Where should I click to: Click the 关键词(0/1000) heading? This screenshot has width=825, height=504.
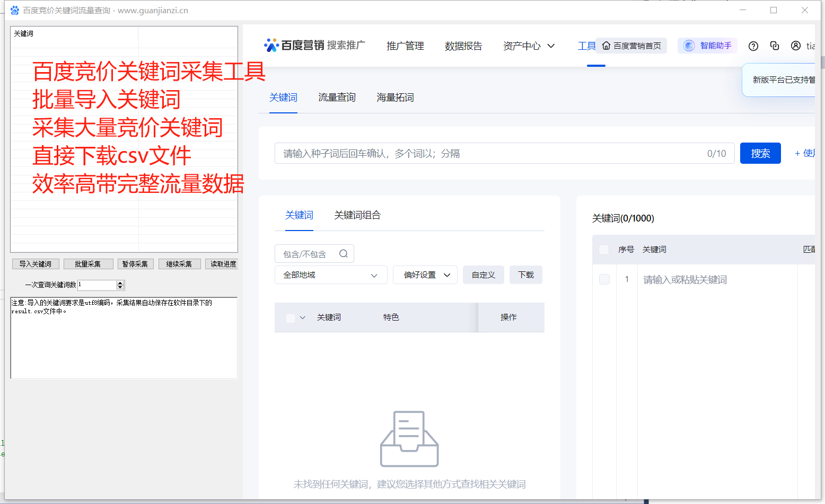[x=623, y=218]
